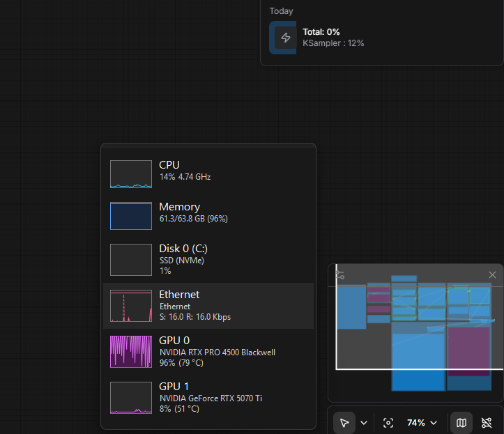
Task: Select GPU 1 GeForce RTX 5070 Ti item
Action: [x=208, y=398]
